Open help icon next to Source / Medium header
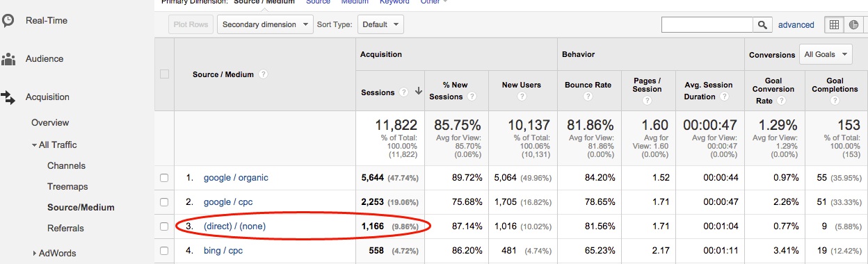Viewport: 868px width, 264px height. pos(264,74)
